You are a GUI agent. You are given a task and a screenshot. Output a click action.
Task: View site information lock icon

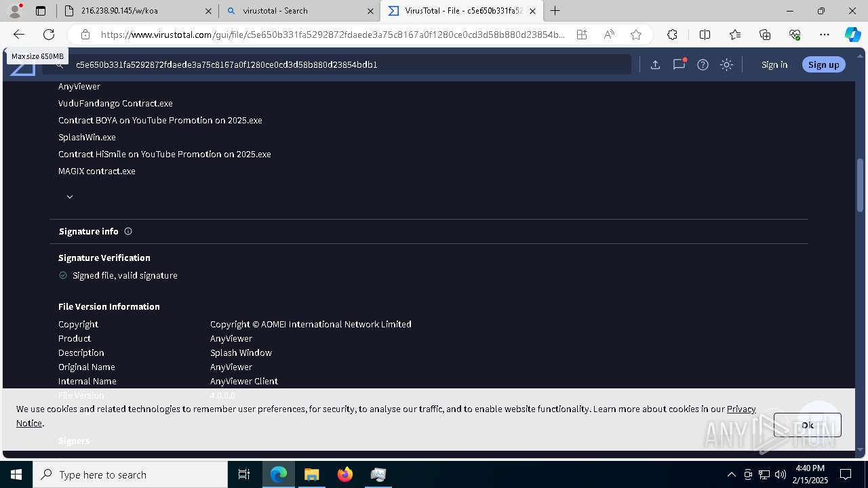(85, 35)
